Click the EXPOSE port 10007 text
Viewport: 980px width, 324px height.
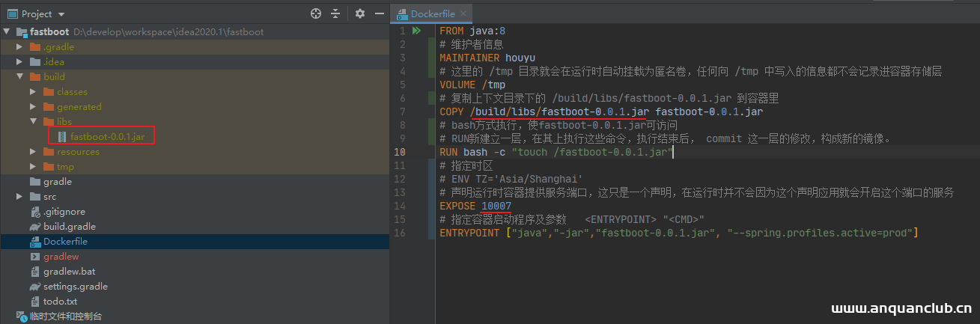click(x=496, y=206)
